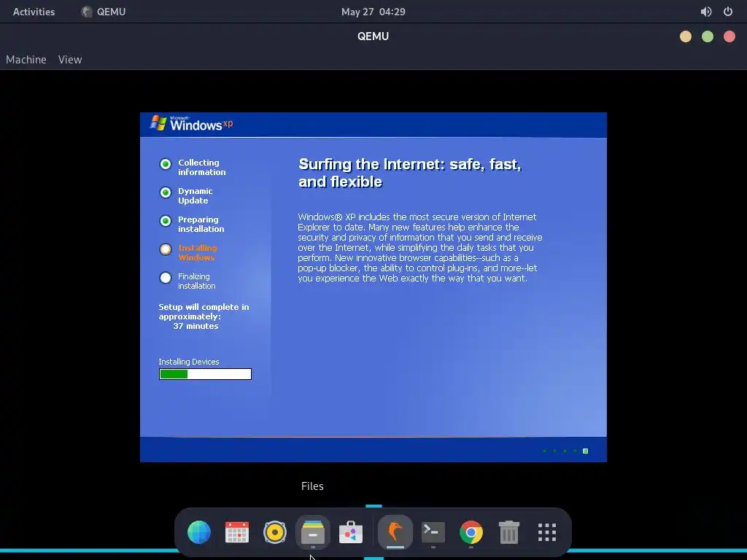747x560 pixels.
Task: Launch the Calendar app from dock
Action: click(x=237, y=532)
